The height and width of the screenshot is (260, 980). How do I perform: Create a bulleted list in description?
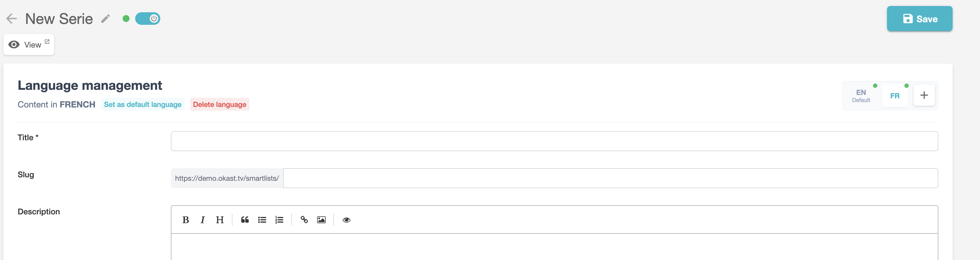[262, 220]
